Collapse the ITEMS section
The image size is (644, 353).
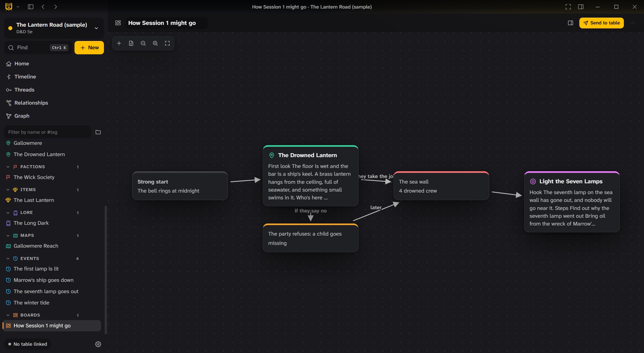pos(8,190)
